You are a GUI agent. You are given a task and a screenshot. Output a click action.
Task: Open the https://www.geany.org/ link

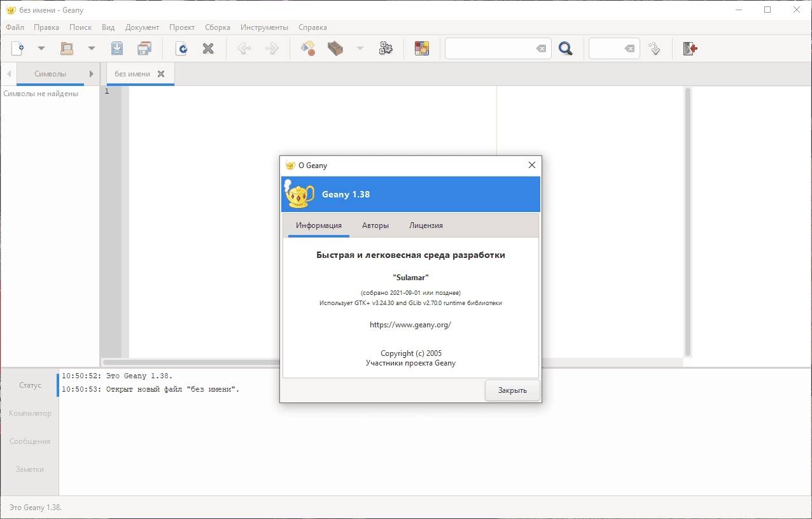coord(410,325)
